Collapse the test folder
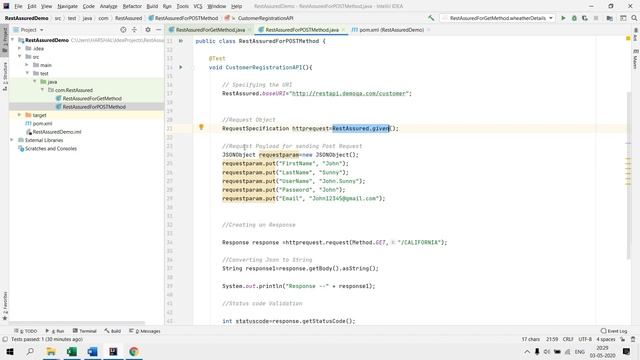Screen dimensions: 640x360 click(x=27, y=73)
